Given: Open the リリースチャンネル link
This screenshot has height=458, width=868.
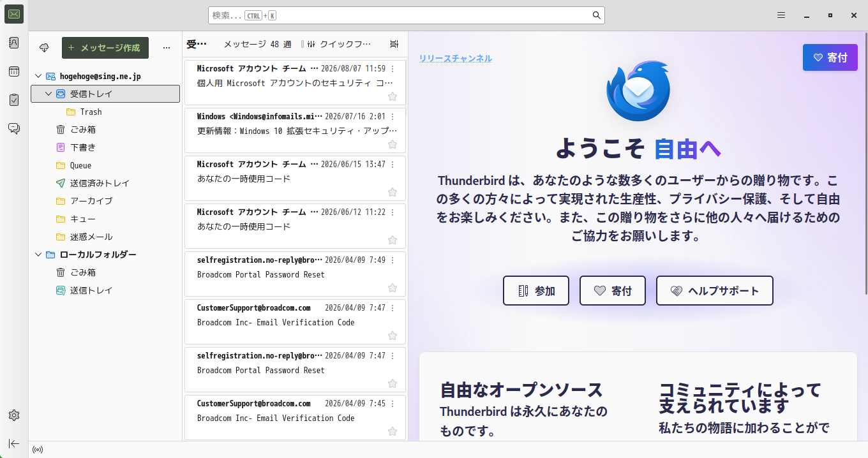Looking at the screenshot, I should click(455, 58).
